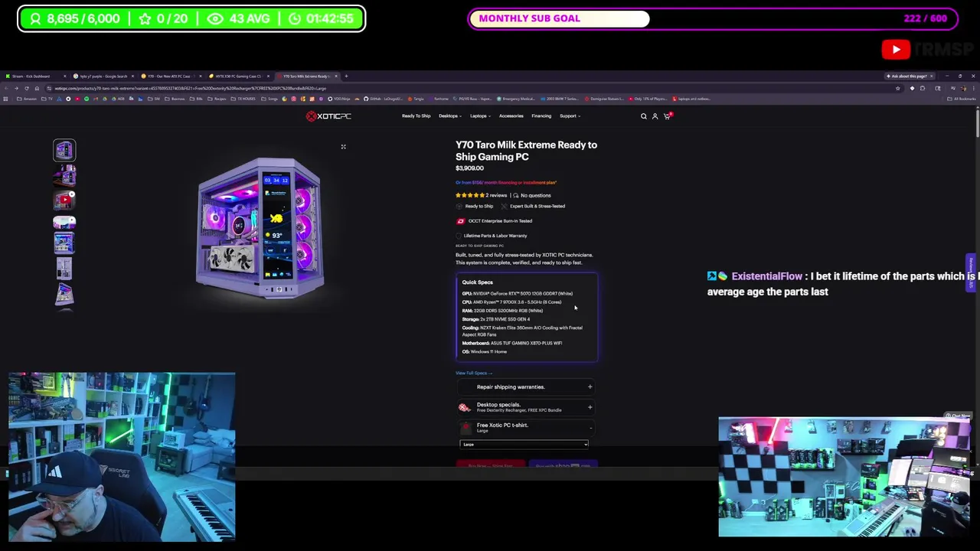The width and height of the screenshot is (980, 551).
Task: Switch to the Google Search tab
Action: [103, 76]
